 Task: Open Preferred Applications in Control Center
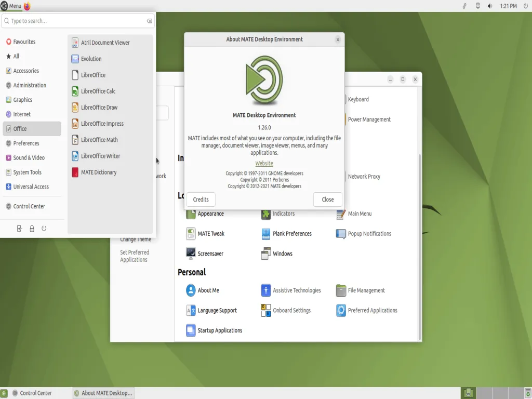(366, 310)
